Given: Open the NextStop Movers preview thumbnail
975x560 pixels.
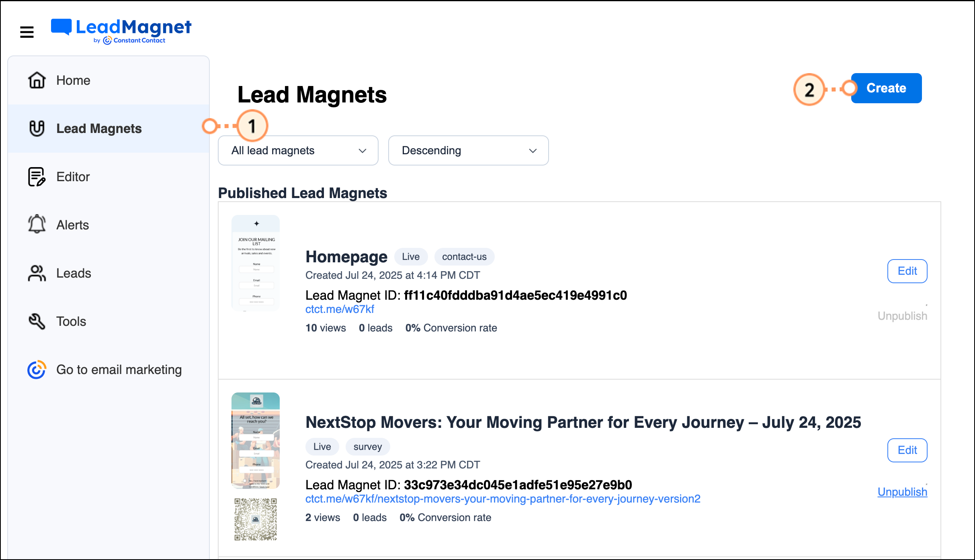Looking at the screenshot, I should coord(256,441).
